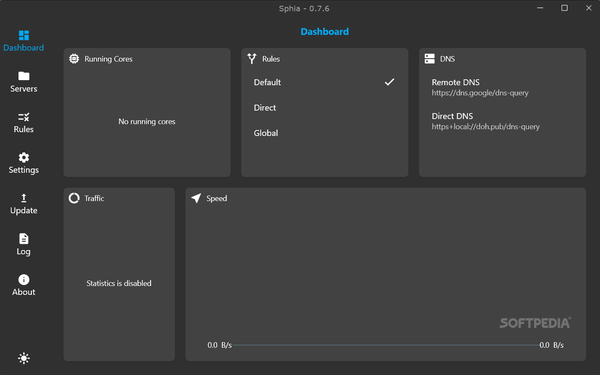Screen dimensions: 600x375
Task: Click the "No running cores" message
Action: [147, 121]
